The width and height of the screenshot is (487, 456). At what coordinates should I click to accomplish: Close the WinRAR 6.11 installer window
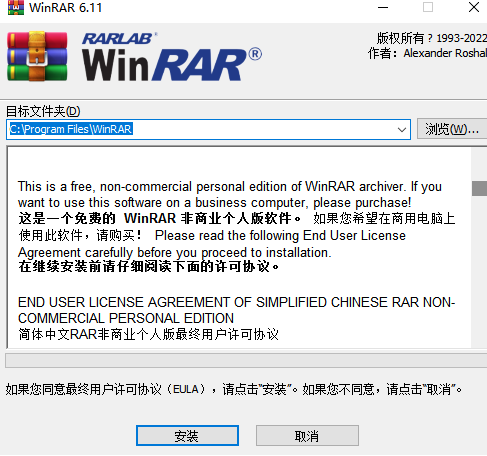tap(474, 7)
